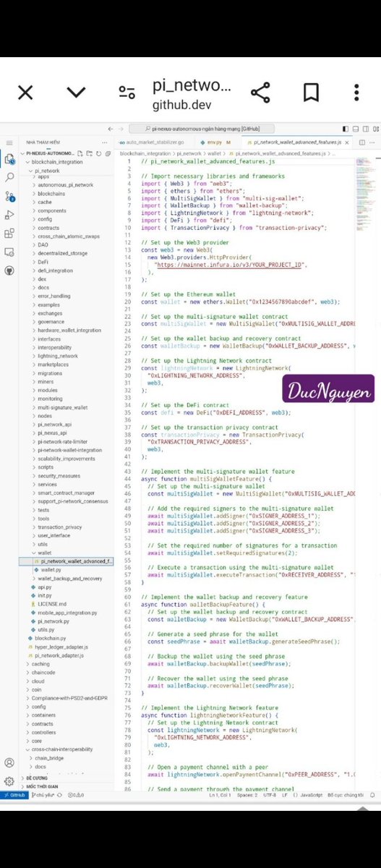
Task: Open the GitHub view in activity bar
Action: click(x=9, y=270)
